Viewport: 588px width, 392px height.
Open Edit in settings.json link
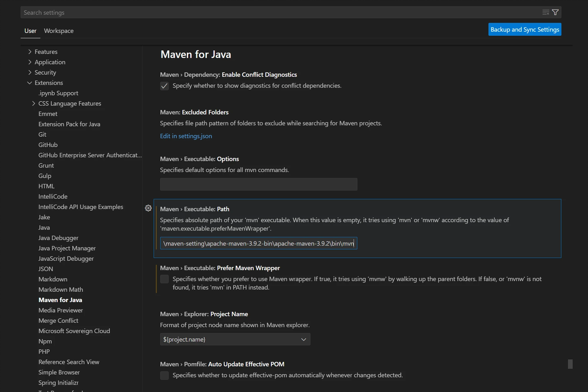click(186, 136)
